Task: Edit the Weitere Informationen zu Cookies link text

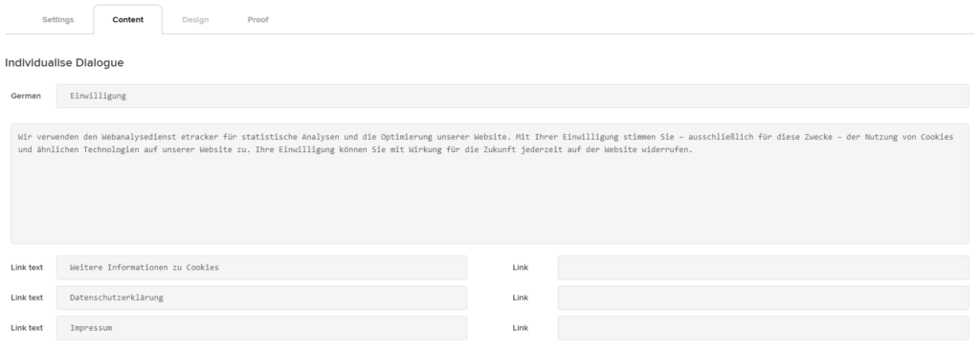Action: pos(261,267)
